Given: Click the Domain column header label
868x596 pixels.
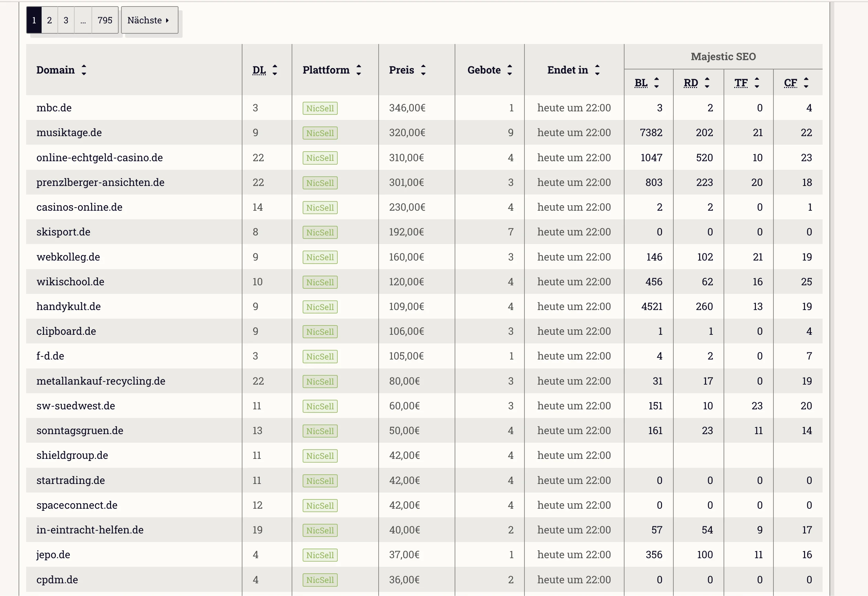Looking at the screenshot, I should [x=55, y=70].
